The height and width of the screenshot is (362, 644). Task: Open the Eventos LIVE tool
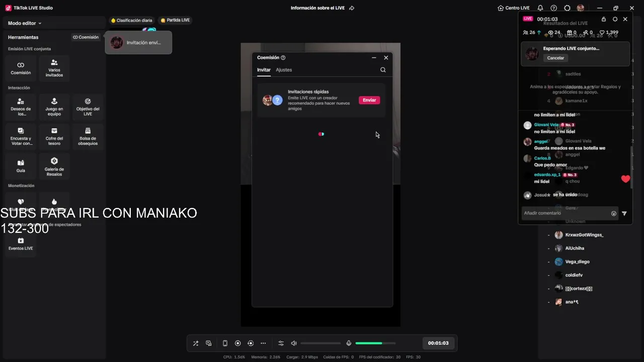click(21, 244)
